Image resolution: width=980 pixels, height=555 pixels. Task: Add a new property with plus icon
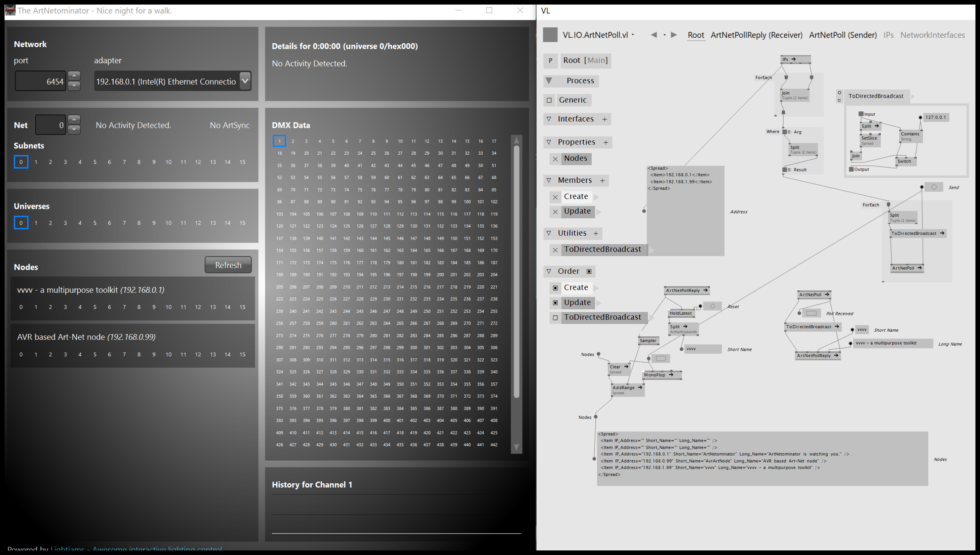(606, 142)
